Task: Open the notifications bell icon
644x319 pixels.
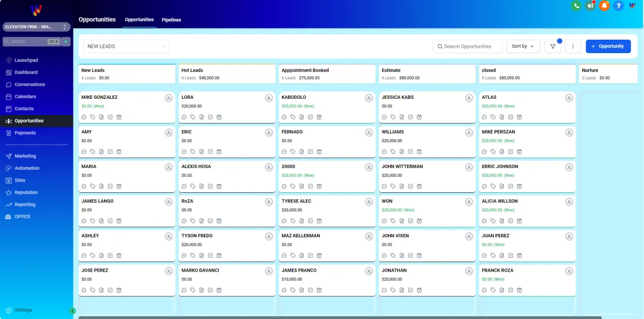Action: pos(604,5)
